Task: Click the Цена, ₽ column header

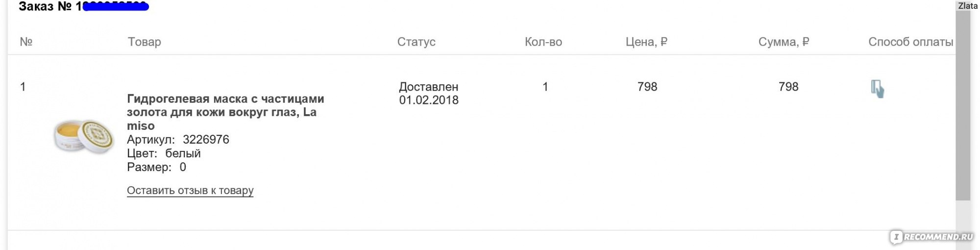Action: click(646, 42)
